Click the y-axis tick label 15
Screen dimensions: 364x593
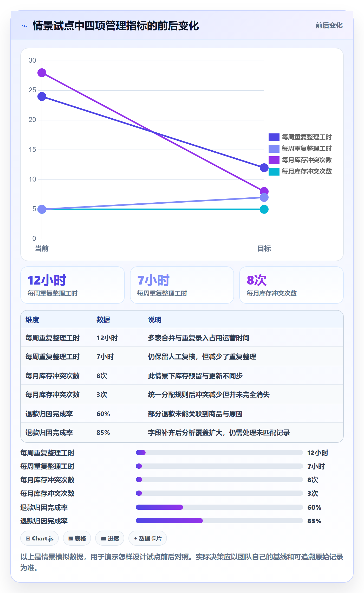tap(32, 150)
